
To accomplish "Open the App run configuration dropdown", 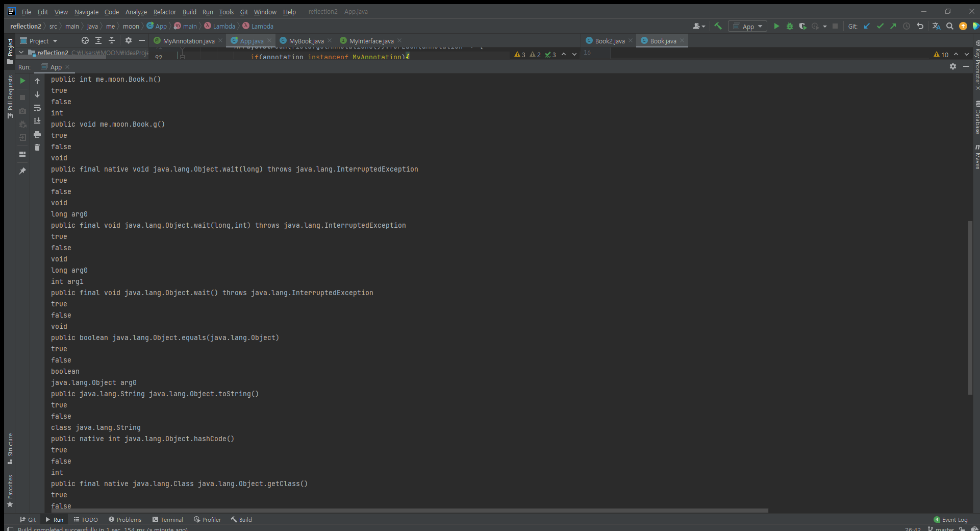I will tap(747, 26).
